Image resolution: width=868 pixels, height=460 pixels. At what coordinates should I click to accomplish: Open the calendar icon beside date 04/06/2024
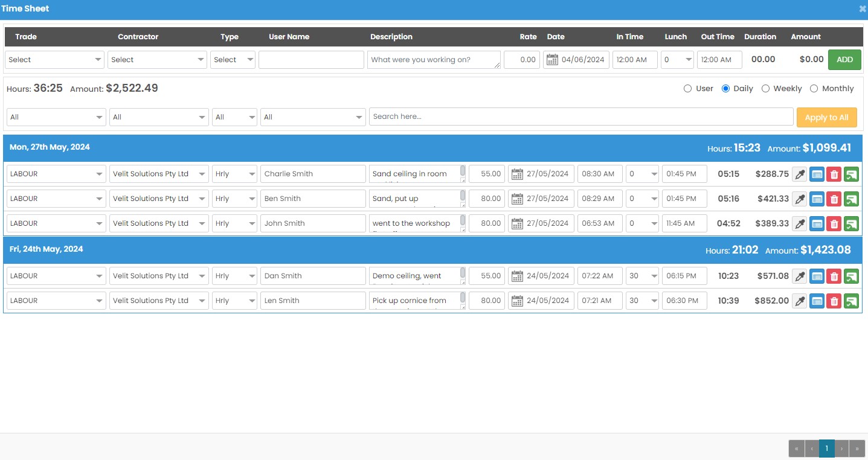pyautogui.click(x=551, y=60)
